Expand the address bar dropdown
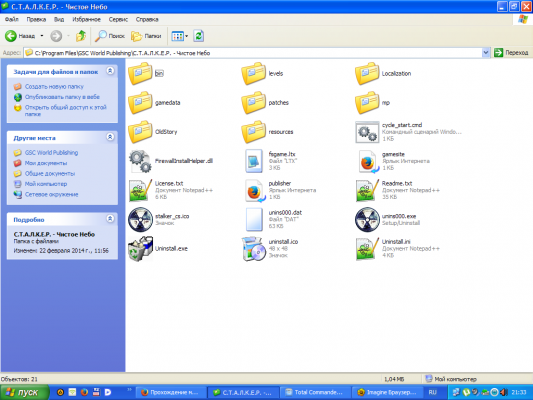The width and height of the screenshot is (533, 400). coord(486,53)
